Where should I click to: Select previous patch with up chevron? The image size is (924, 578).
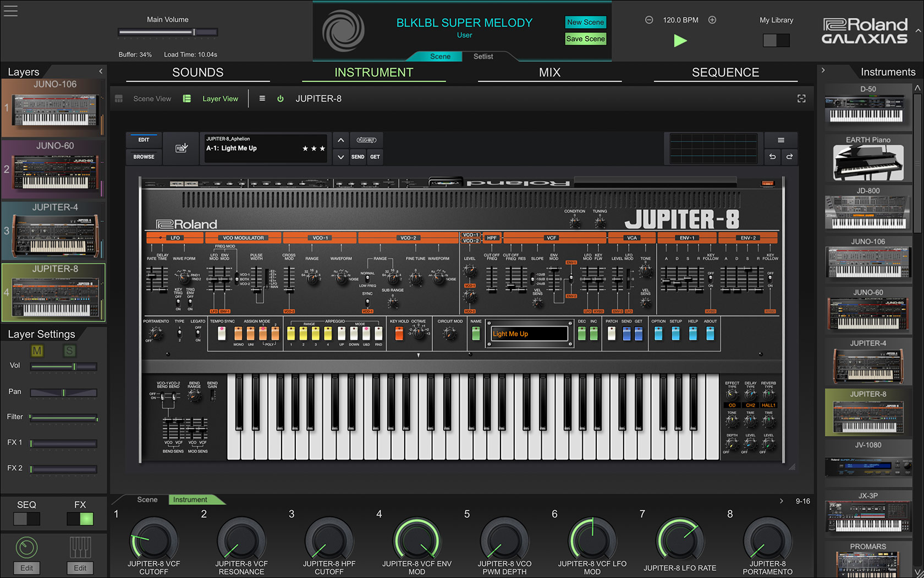click(341, 140)
